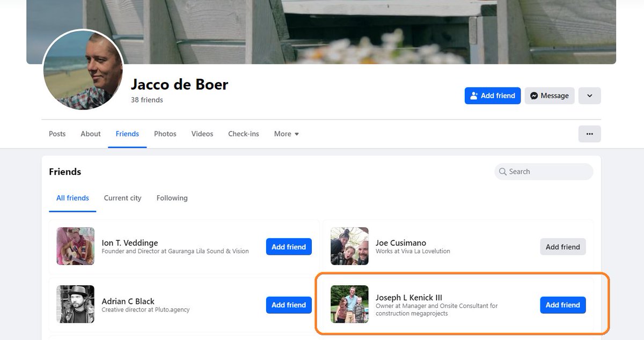
Task: Switch to the Current city sub-tab
Action: [x=122, y=198]
